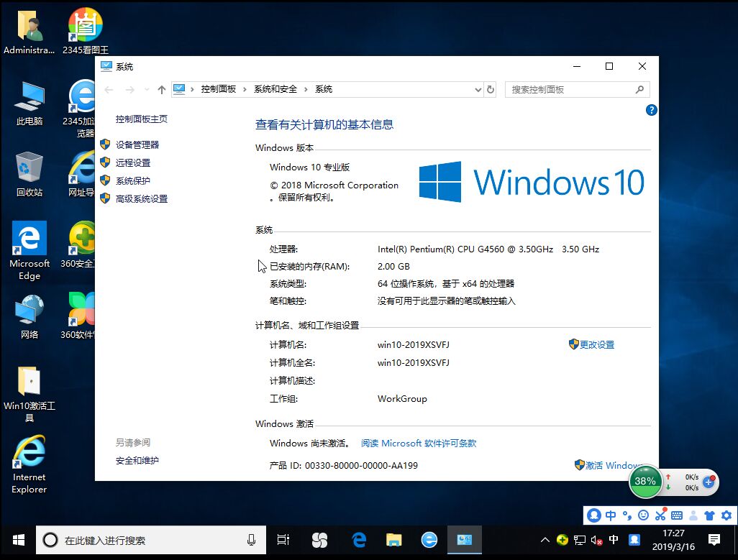Click the user account icon on IME toolbar
This screenshot has width=738, height=560.
[693, 515]
